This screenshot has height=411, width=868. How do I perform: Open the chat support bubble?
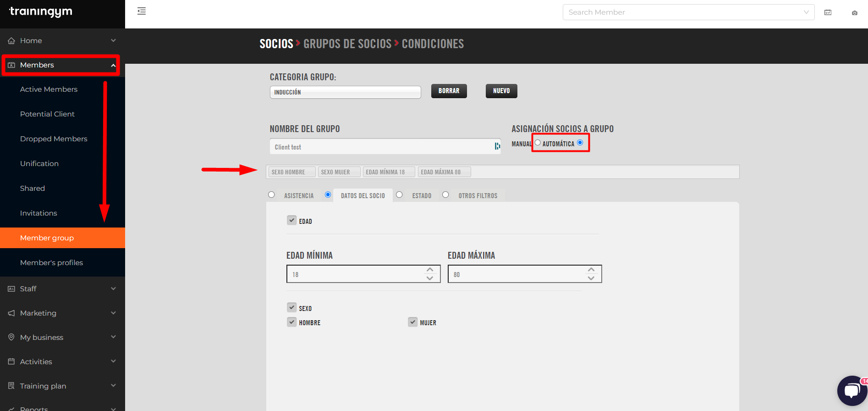pyautogui.click(x=852, y=390)
